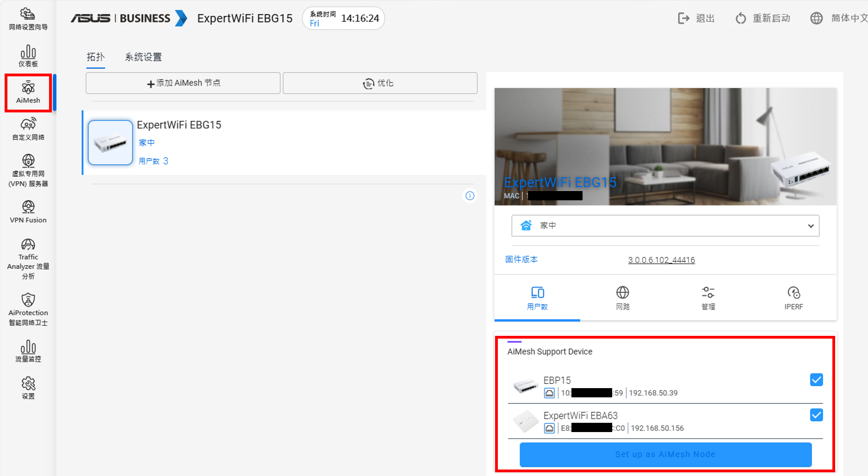The height and width of the screenshot is (476, 868).
Task: Click the EBP15 device image
Action: [x=526, y=385]
